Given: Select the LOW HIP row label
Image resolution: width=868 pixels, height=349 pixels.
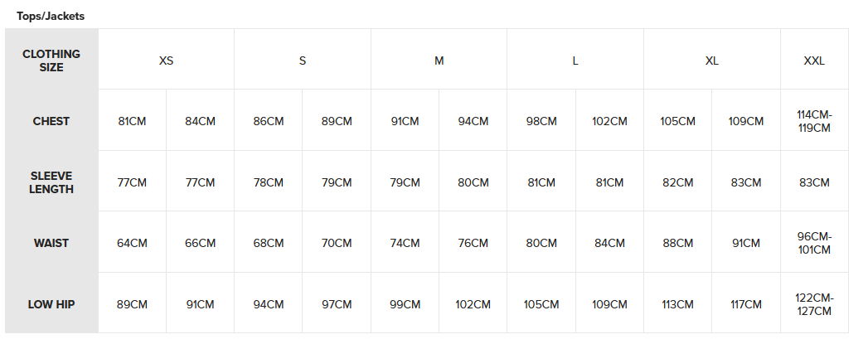Looking at the screenshot, I should 51,304.
